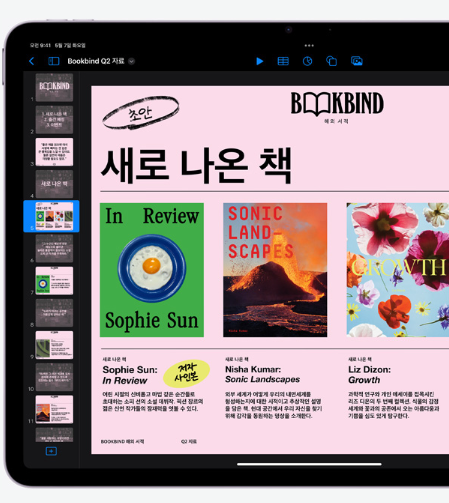
Task: Select slide 12 thumbnail at navigator bottom
Action: (54, 435)
